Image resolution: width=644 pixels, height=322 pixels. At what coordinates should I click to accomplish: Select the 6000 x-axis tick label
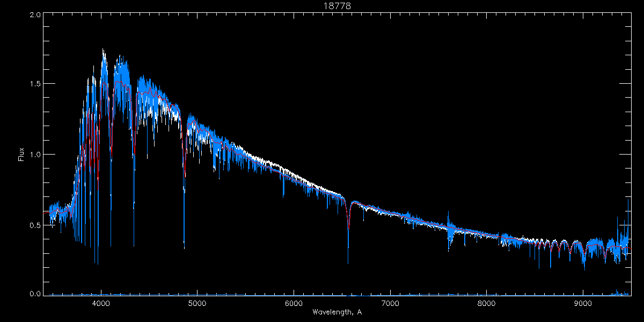294,303
